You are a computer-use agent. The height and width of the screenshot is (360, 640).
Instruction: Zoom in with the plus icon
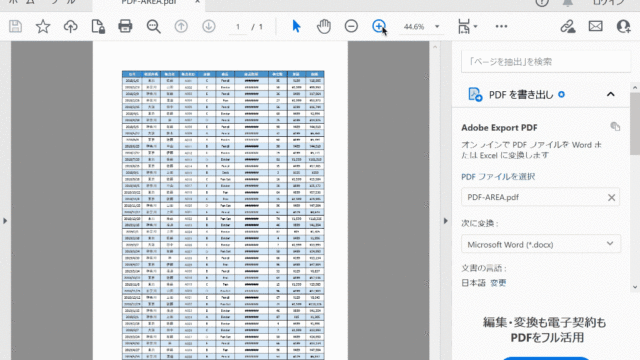pyautogui.click(x=379, y=27)
